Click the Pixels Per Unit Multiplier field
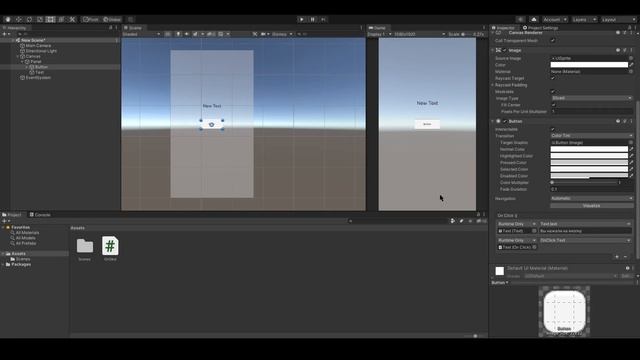Image resolution: width=640 pixels, height=360 pixels. click(591, 111)
